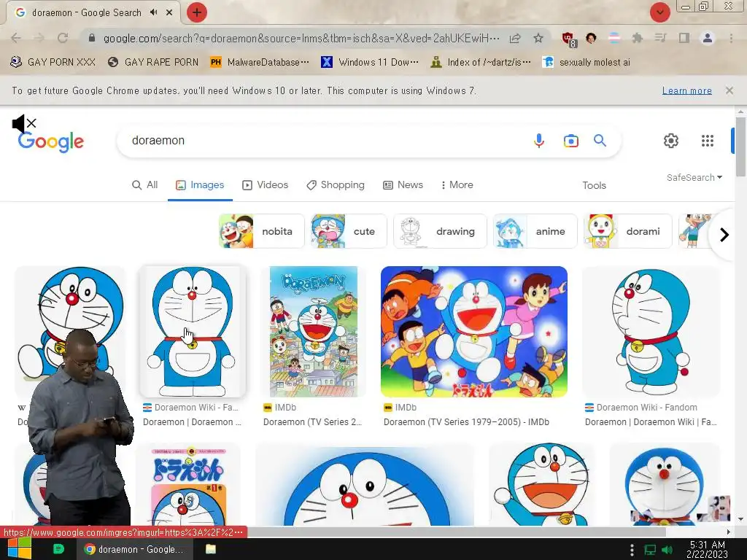Open the Index of /~dartz/is bookmark
747x560 pixels.
[480, 62]
